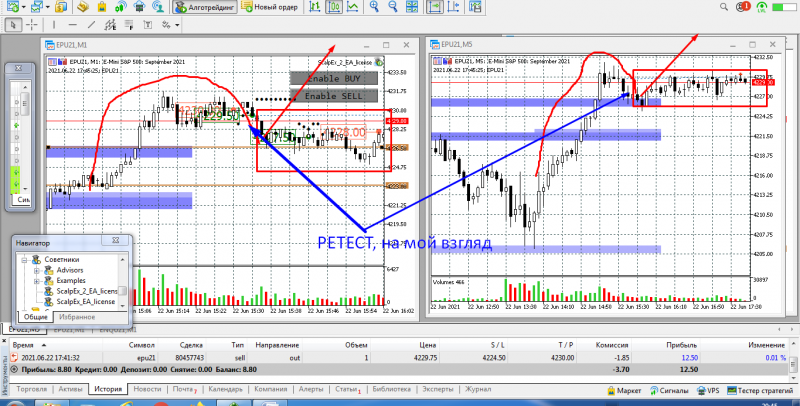Open Тестер стратегий in the bottom bar
800x406 pixels.
coord(760,391)
